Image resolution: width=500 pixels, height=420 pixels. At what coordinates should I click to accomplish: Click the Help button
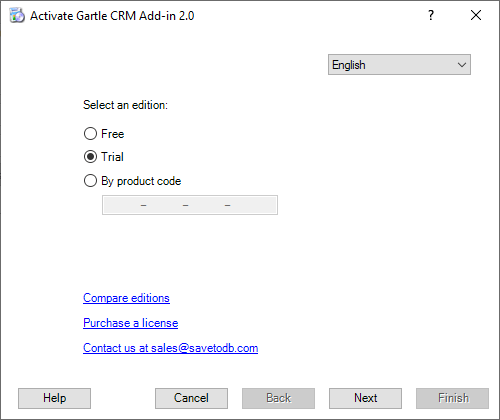[54, 398]
